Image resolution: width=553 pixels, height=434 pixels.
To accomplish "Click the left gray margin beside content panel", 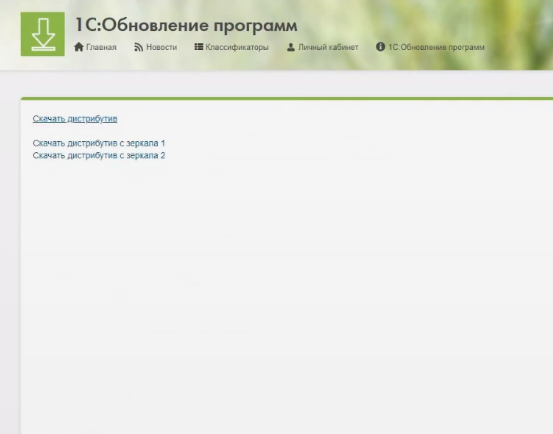I will [x=10, y=264].
